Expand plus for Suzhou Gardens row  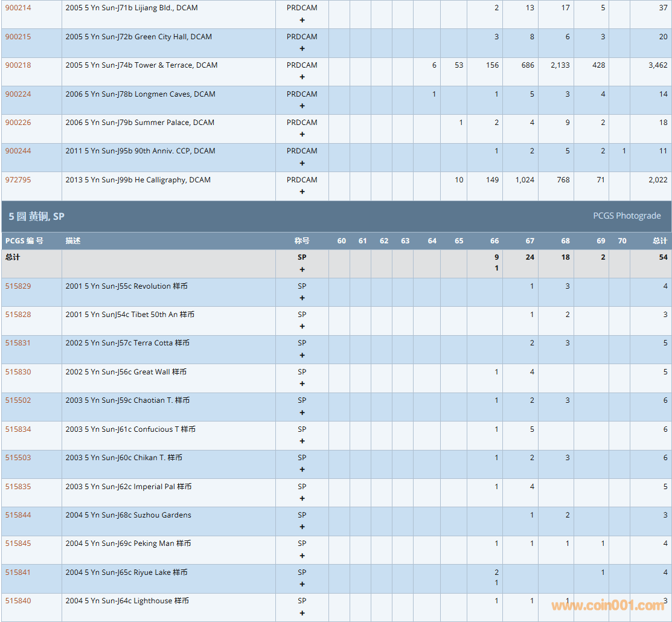pos(302,527)
